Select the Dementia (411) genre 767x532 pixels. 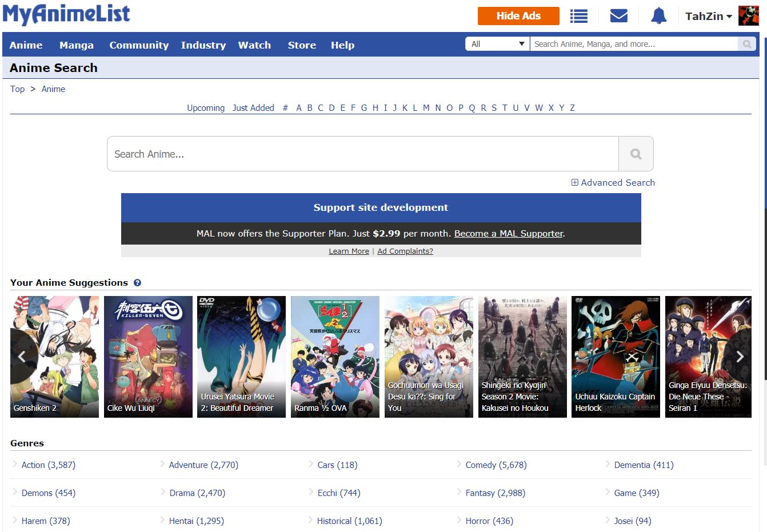pyautogui.click(x=644, y=465)
